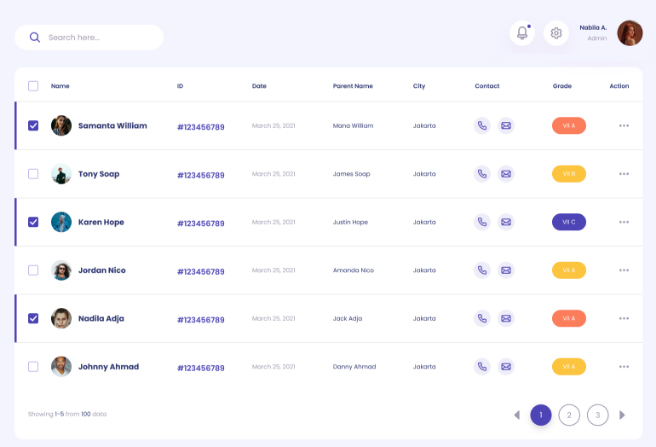Go to page 3 of results
This screenshot has height=447, width=656.
click(598, 414)
